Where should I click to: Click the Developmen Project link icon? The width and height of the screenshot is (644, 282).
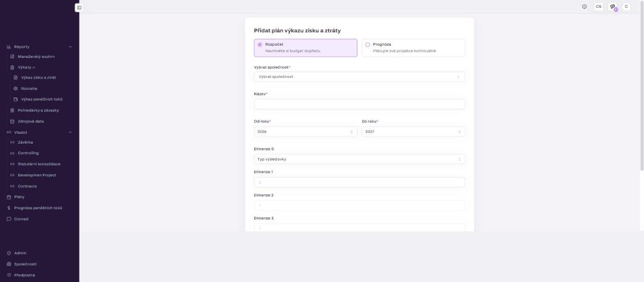coord(12,175)
